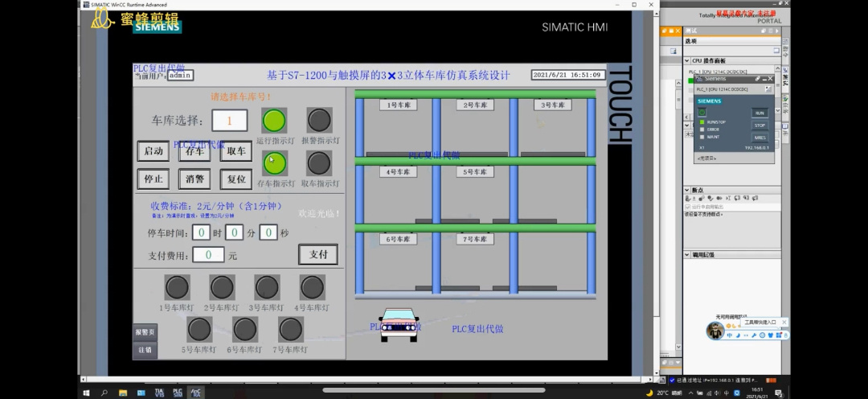Click the 当前用户 admin field

coord(180,75)
